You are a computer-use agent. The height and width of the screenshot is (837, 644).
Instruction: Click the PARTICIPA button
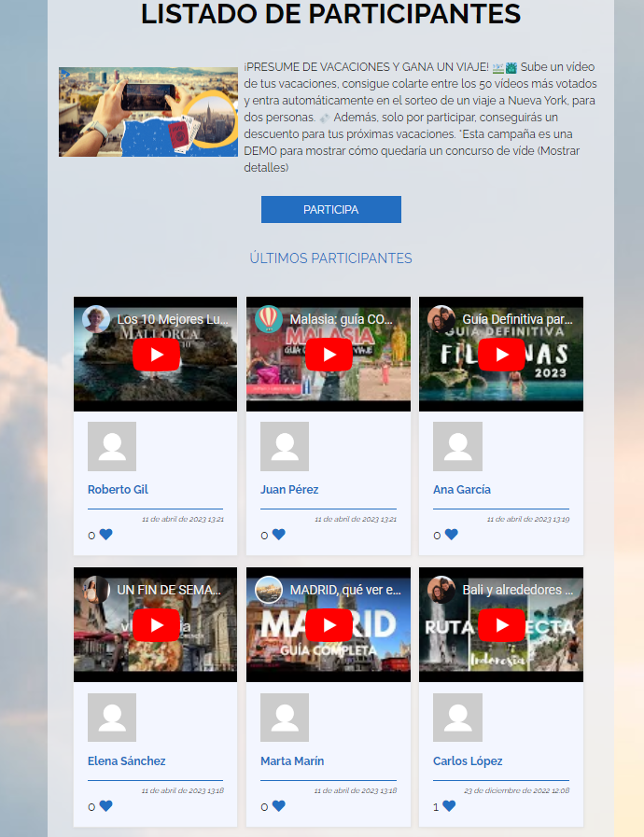[331, 209]
